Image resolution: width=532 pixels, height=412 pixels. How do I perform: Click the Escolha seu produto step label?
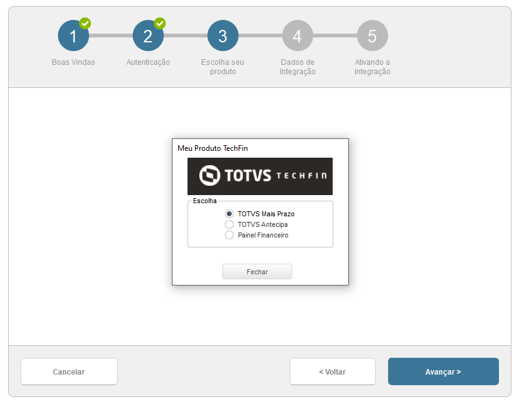coord(222,67)
